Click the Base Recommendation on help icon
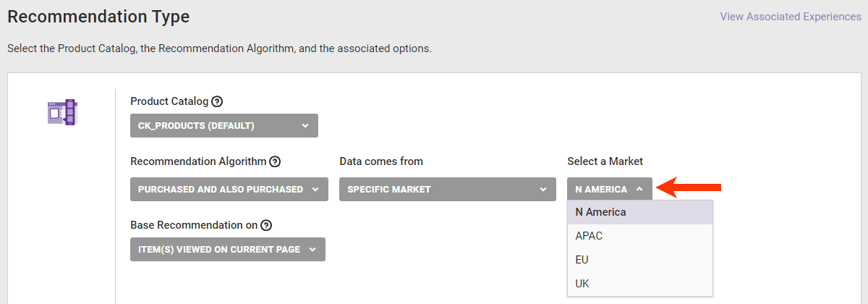This screenshot has width=868, height=304. click(x=266, y=225)
